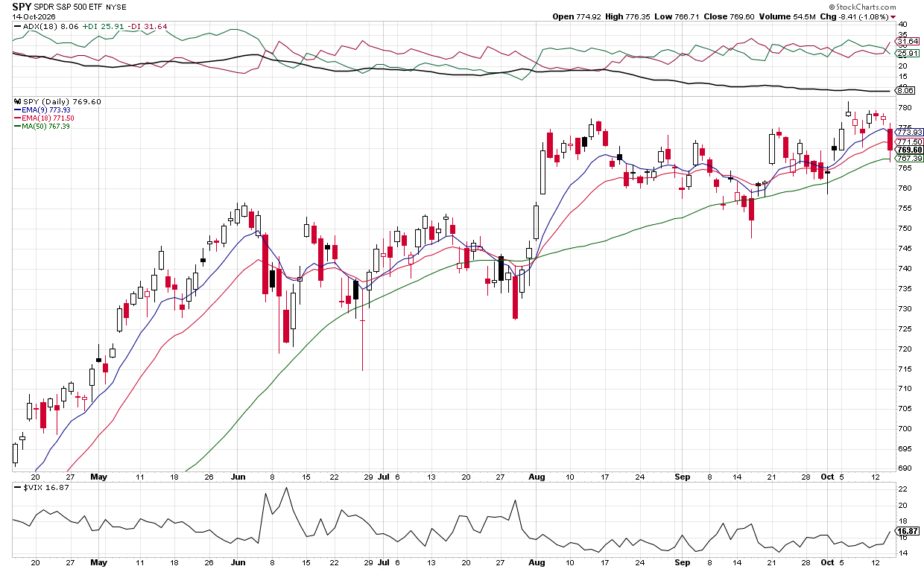Screen dimensions: 924x569
Task: Click the green 767.39 tag on the price scale
Action: pyautogui.click(x=908, y=159)
